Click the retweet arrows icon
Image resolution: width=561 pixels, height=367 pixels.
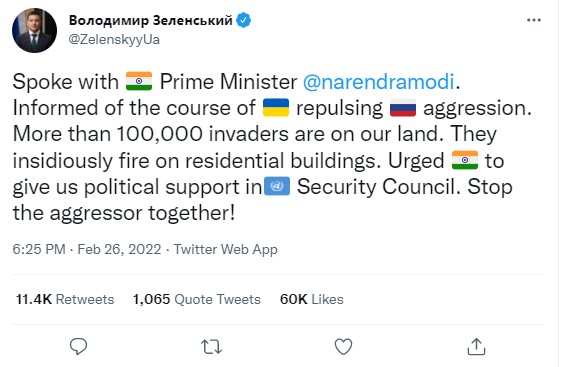point(211,347)
